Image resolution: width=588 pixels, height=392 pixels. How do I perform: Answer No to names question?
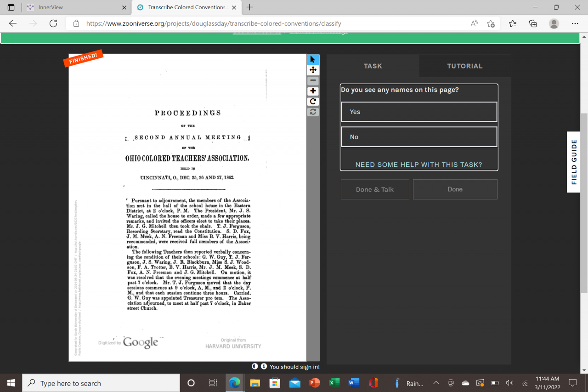tap(419, 137)
